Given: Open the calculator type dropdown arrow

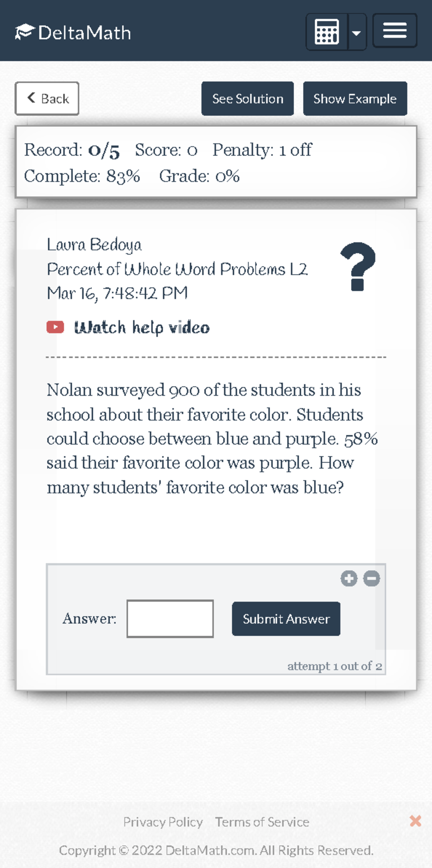Looking at the screenshot, I should 357,32.
